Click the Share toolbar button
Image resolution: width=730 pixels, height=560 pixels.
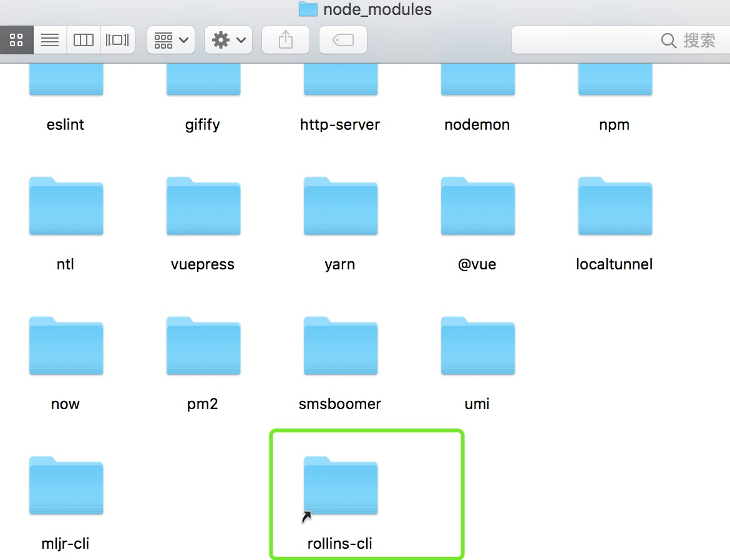[286, 40]
